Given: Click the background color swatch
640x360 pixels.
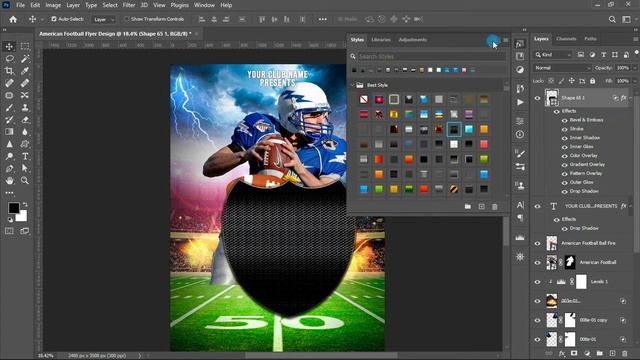Looking at the screenshot, I should [22, 216].
